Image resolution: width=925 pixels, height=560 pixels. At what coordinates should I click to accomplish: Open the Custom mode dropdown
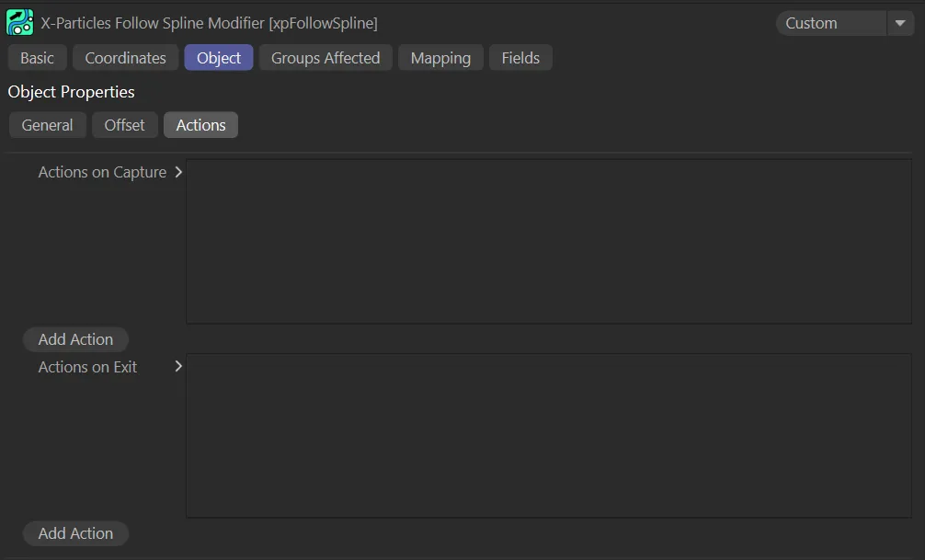[830, 23]
